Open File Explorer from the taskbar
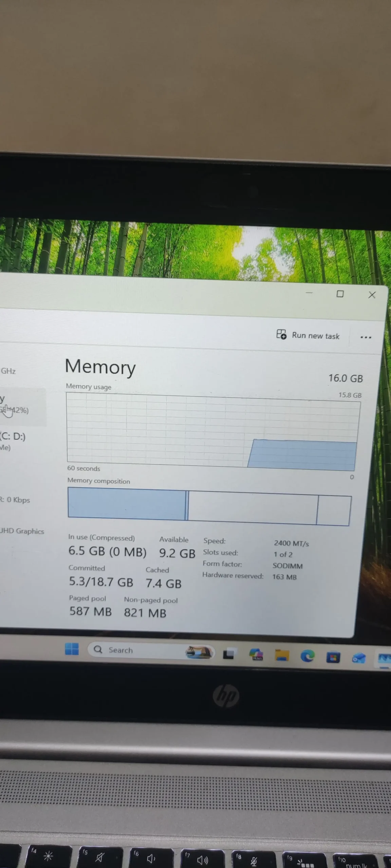Image resolution: width=391 pixels, height=868 pixels. (x=282, y=655)
